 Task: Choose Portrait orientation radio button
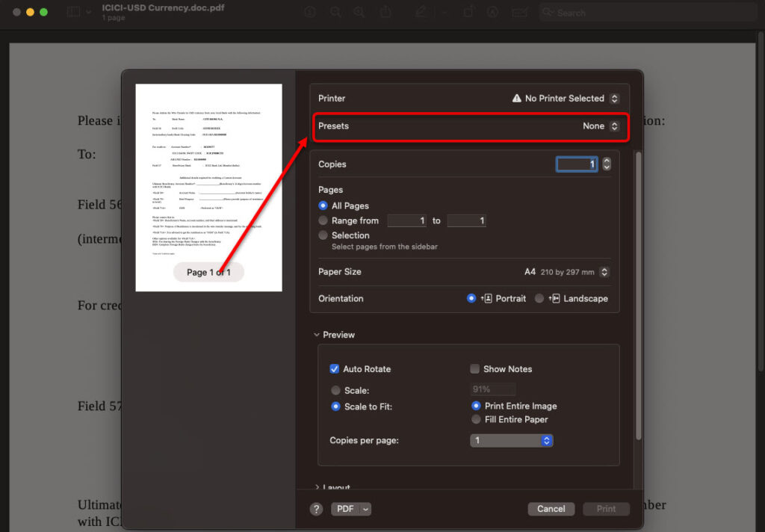pyautogui.click(x=471, y=298)
